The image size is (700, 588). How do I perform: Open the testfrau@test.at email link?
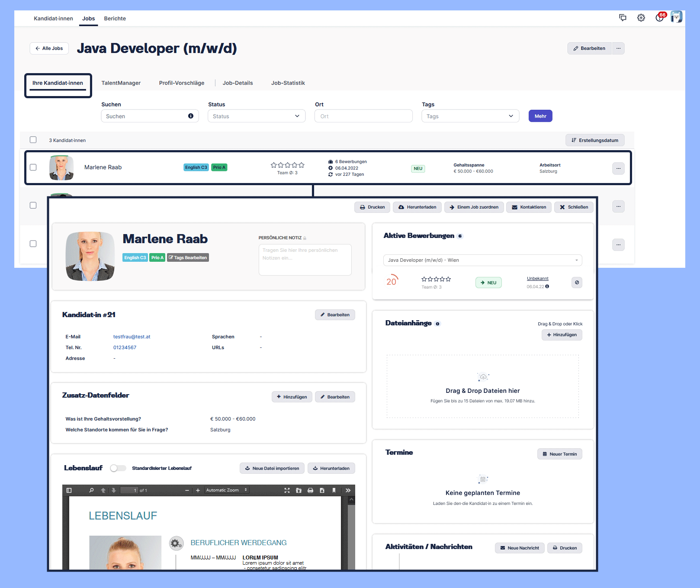(x=132, y=337)
